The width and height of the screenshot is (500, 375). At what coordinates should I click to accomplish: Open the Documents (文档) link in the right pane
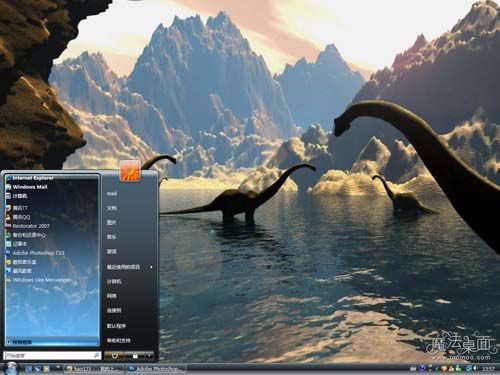[x=112, y=208]
